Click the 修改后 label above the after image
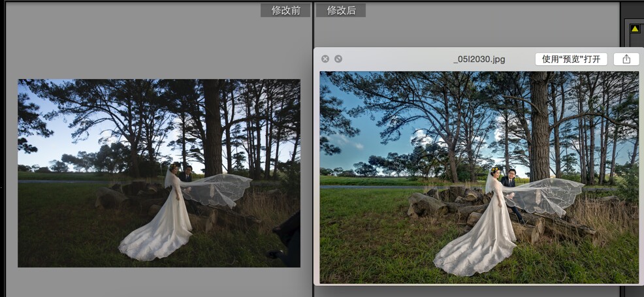The image size is (644, 297). point(341,10)
